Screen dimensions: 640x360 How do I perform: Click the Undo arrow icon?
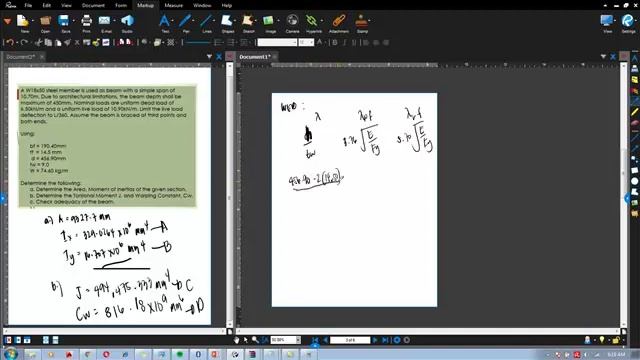pyautogui.click(x=10, y=42)
